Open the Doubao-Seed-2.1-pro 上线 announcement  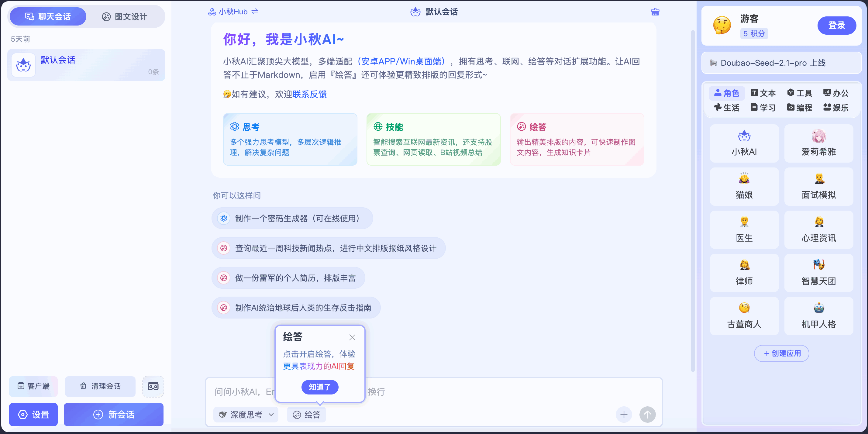pyautogui.click(x=781, y=63)
